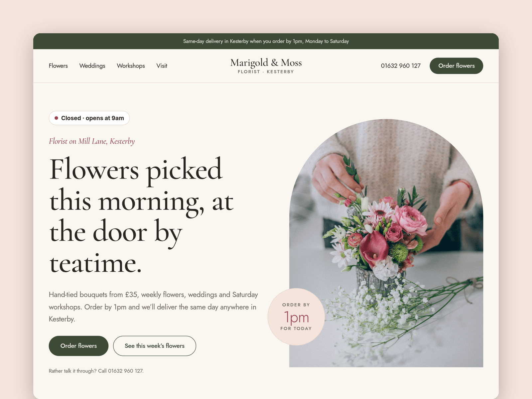This screenshot has width=532, height=399.
Task: Open the Workshops nav link
Action: [131, 66]
